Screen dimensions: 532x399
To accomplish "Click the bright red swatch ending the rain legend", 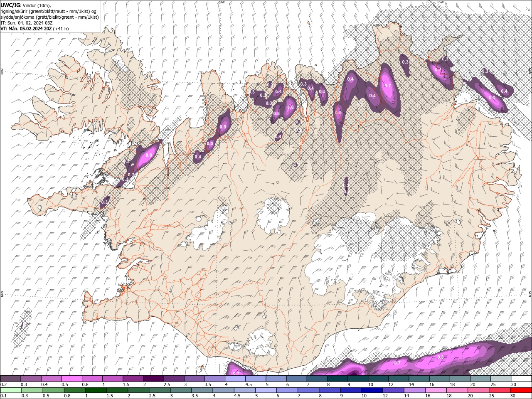I will point(520,390).
